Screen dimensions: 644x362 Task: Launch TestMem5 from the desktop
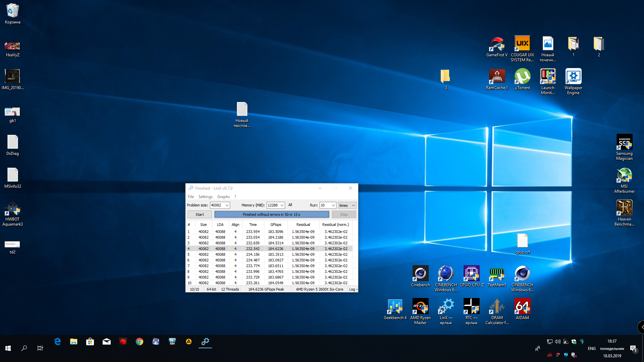pos(497,274)
